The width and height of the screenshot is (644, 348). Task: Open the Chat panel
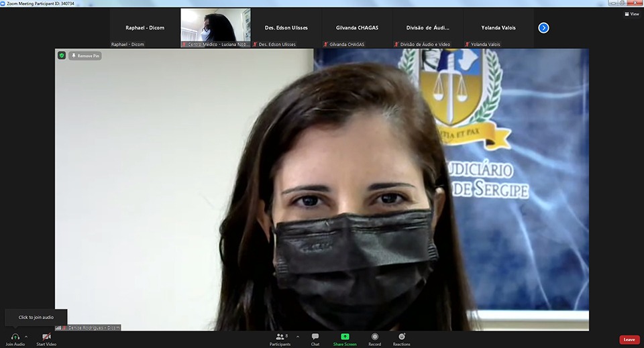(x=315, y=337)
